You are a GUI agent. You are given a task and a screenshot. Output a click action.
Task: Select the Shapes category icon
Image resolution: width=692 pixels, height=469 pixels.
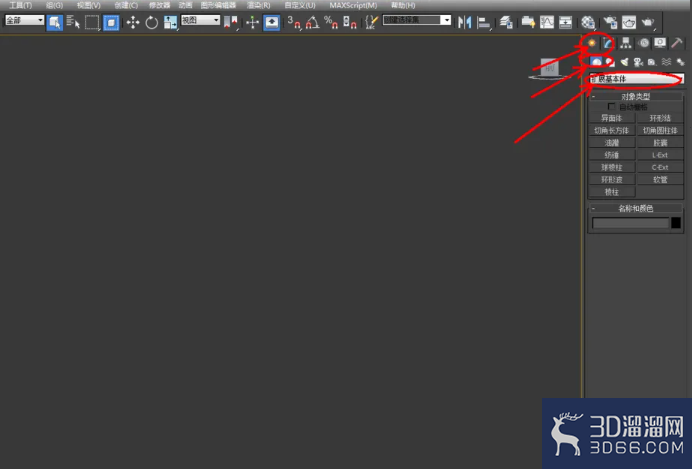pos(610,62)
